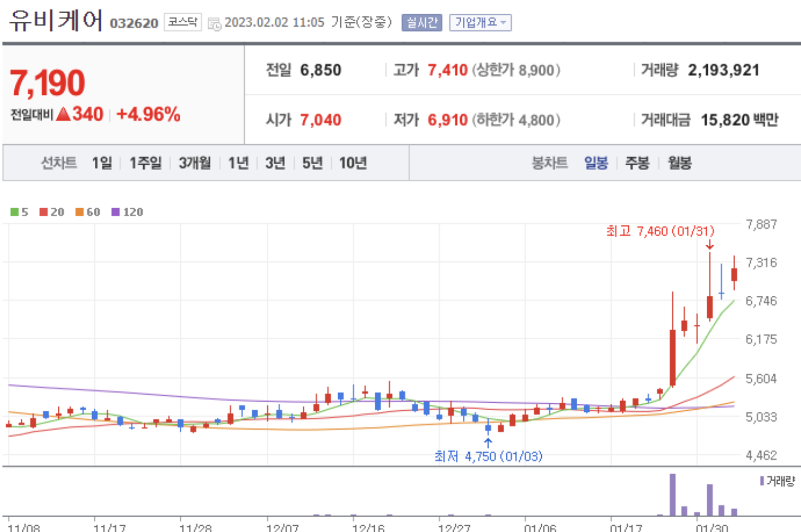Screen dimensions: 801x532
Task: Open the 기업개요 dropdown
Action: point(478,23)
